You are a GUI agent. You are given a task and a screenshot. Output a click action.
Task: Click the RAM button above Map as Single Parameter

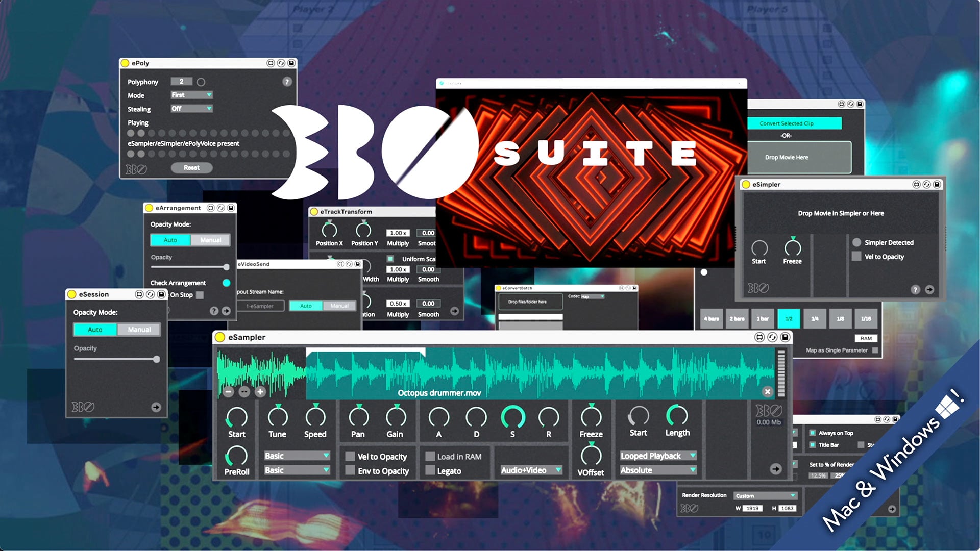[x=866, y=338]
